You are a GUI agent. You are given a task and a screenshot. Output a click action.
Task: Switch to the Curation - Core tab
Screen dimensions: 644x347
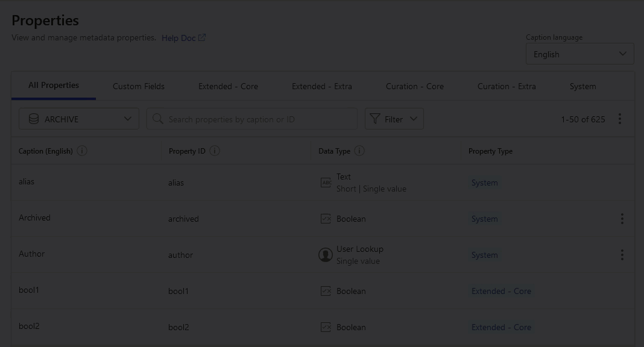tap(414, 86)
